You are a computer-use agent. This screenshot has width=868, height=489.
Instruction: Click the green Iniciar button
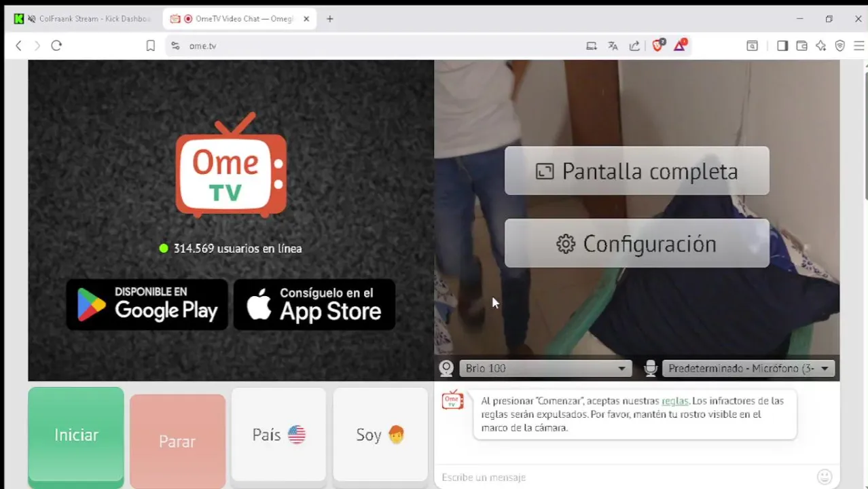tap(76, 435)
